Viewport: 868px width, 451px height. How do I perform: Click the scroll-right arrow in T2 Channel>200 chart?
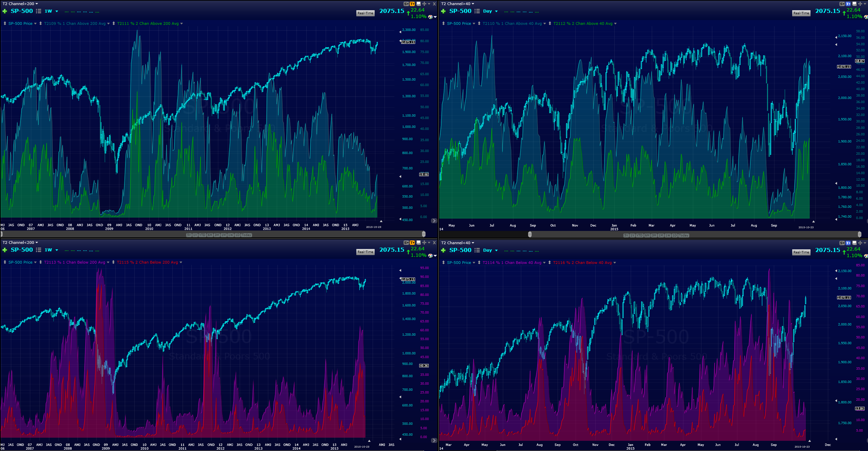[x=434, y=221]
